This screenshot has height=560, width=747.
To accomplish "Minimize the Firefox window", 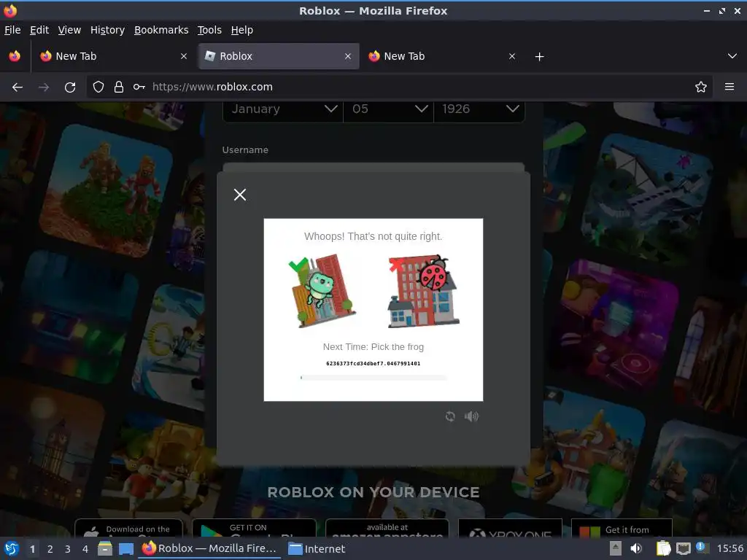I will 707,10.
